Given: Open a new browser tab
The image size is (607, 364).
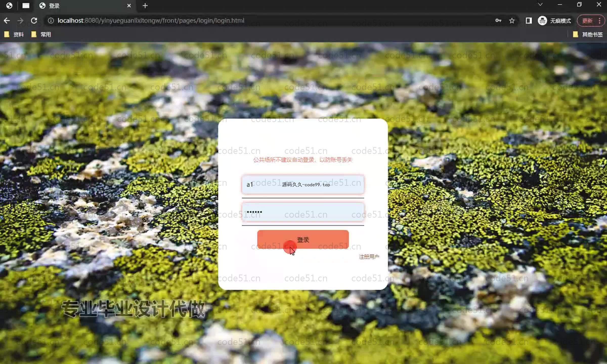Looking at the screenshot, I should (x=145, y=6).
